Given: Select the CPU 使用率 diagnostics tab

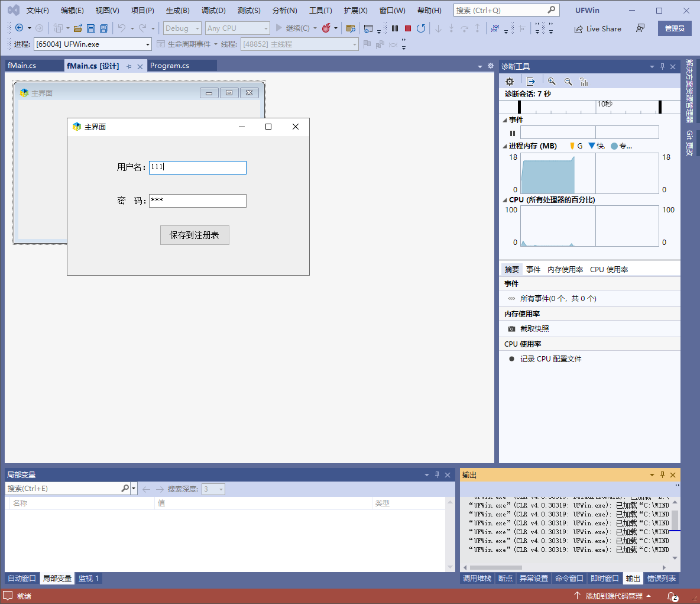Looking at the screenshot, I should [x=609, y=269].
